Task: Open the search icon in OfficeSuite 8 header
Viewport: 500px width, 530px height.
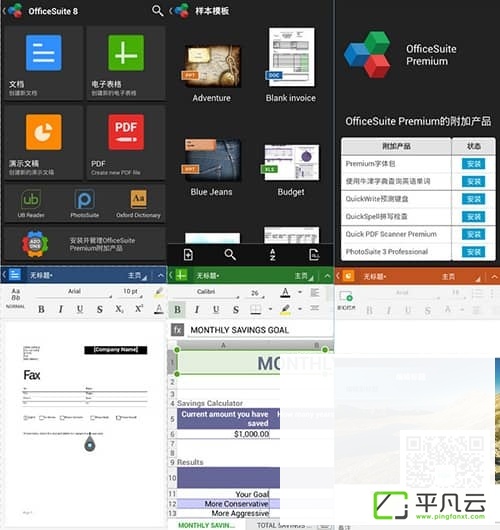Action: click(157, 10)
